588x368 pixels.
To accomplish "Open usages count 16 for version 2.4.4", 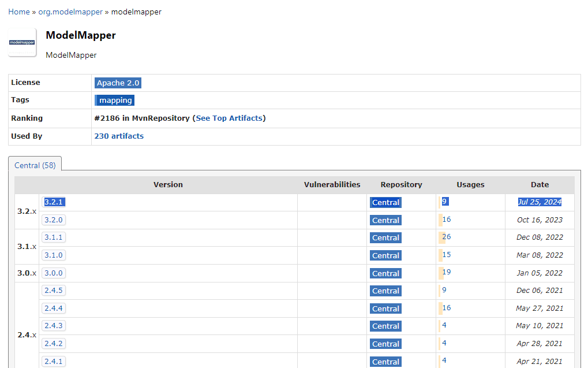I will [x=446, y=307].
